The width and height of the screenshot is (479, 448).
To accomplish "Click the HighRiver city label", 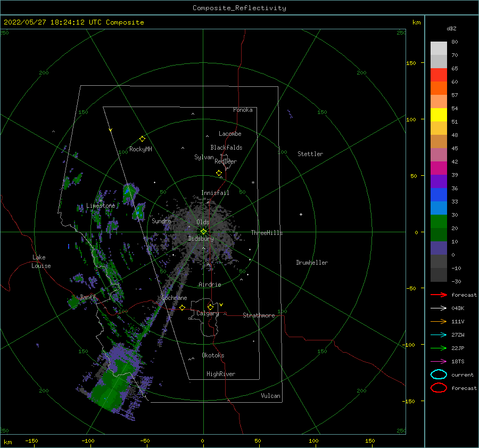I will 221,374.
